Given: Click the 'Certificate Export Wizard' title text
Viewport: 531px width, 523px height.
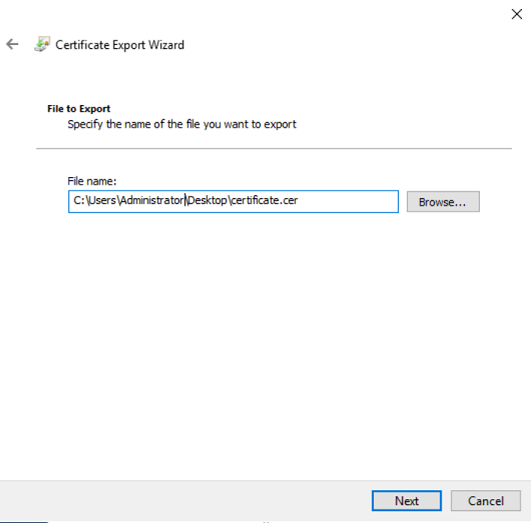Looking at the screenshot, I should point(120,45).
